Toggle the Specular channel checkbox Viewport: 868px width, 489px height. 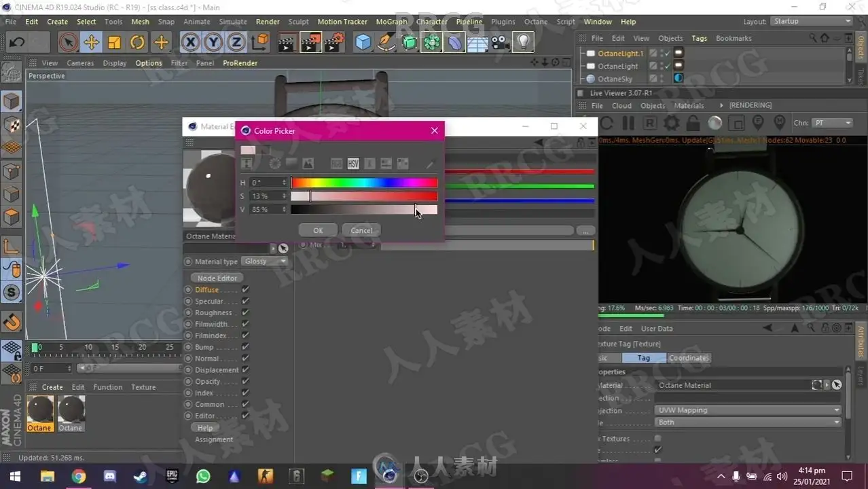click(x=245, y=302)
